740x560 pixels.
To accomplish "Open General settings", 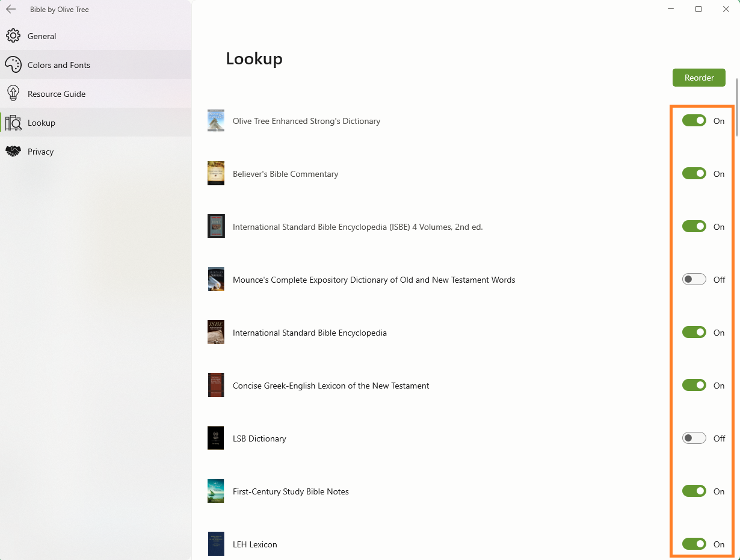I will (96, 36).
